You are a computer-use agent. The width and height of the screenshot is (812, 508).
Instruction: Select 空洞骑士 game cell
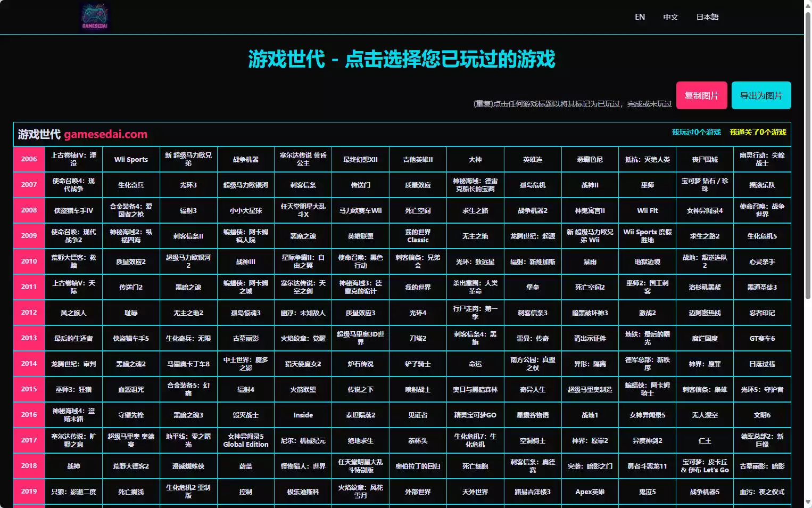tap(533, 440)
